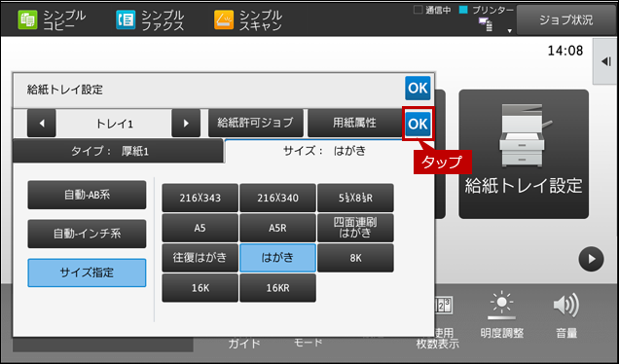Select 自動-インチ系 auto size option
This screenshot has width=619, height=364.
(87, 234)
